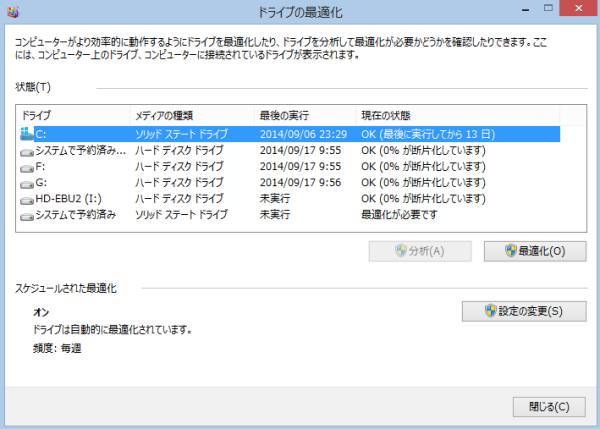
Task: Open 設定の変更(S) schedule settings
Action: tap(524, 310)
